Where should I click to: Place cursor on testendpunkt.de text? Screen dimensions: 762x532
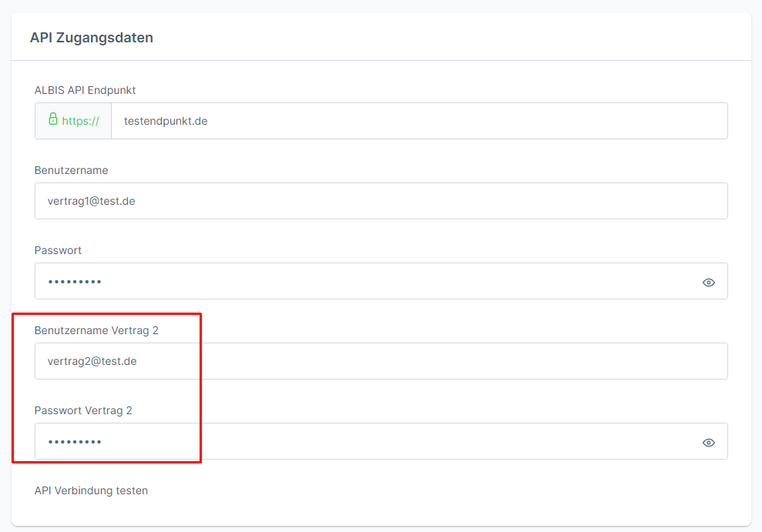click(166, 121)
